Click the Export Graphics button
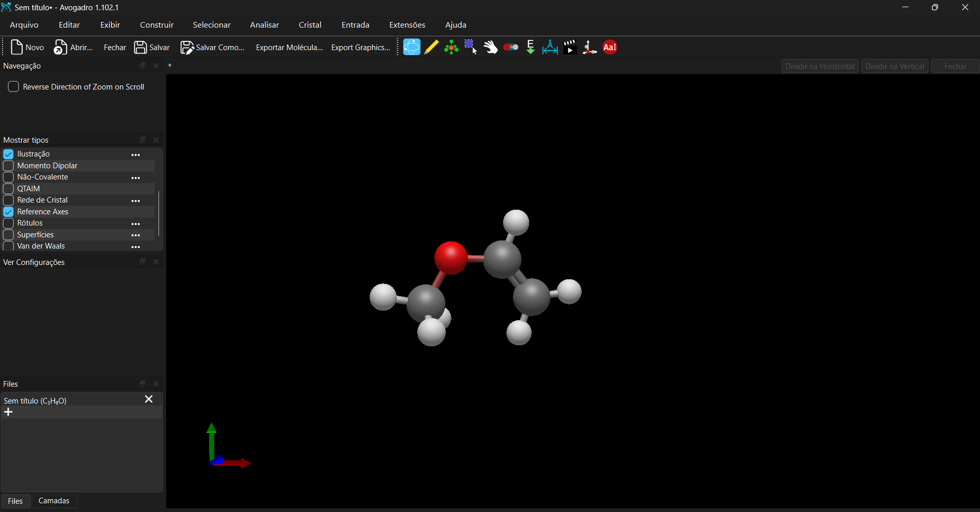The width and height of the screenshot is (980, 512). [x=360, y=47]
